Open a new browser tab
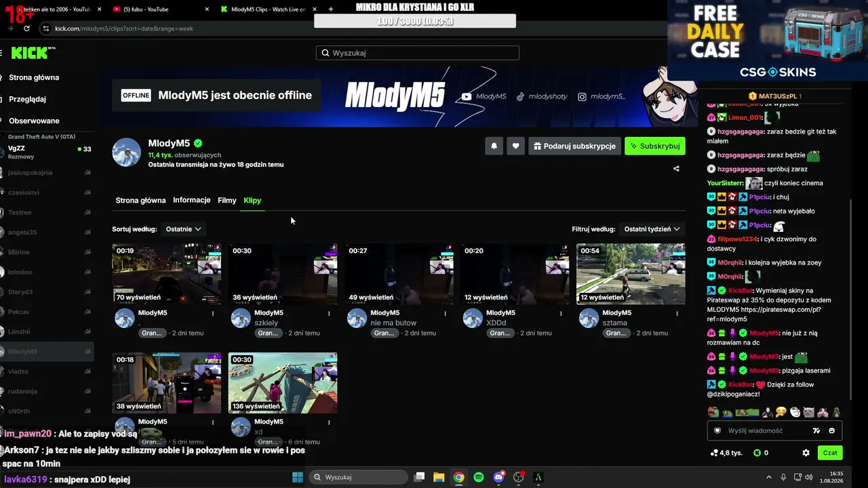This screenshot has width=868, height=488. click(x=331, y=9)
